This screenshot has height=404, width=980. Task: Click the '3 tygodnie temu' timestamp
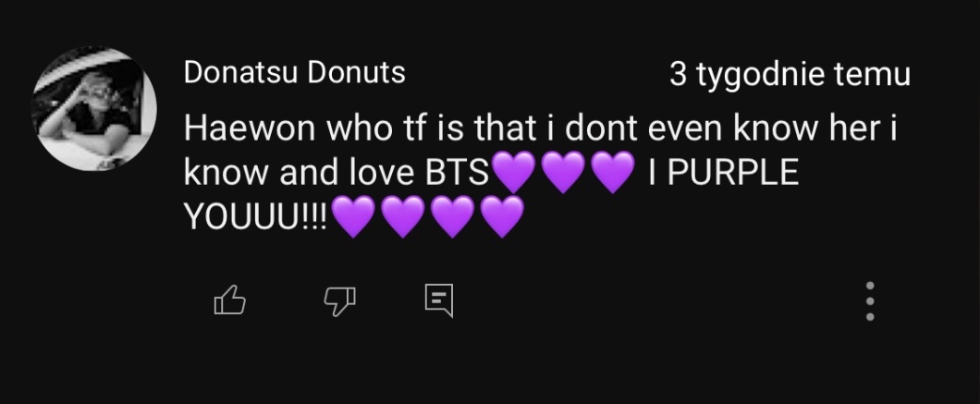[x=790, y=75]
